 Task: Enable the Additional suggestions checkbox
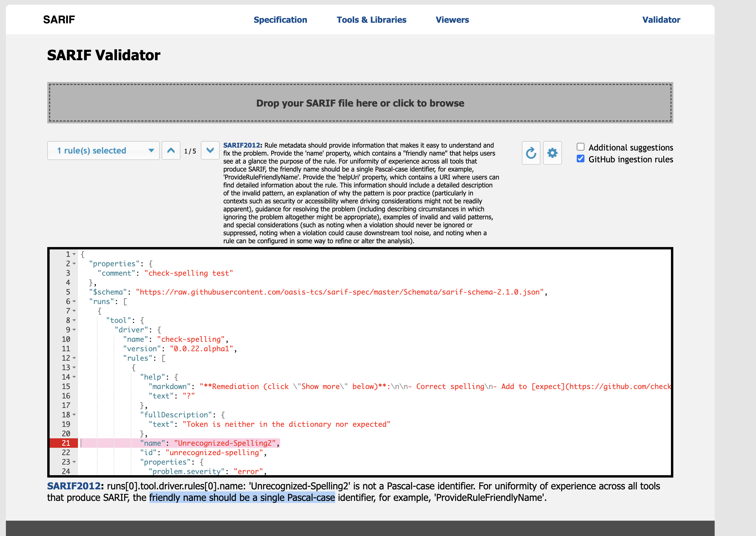tap(580, 146)
